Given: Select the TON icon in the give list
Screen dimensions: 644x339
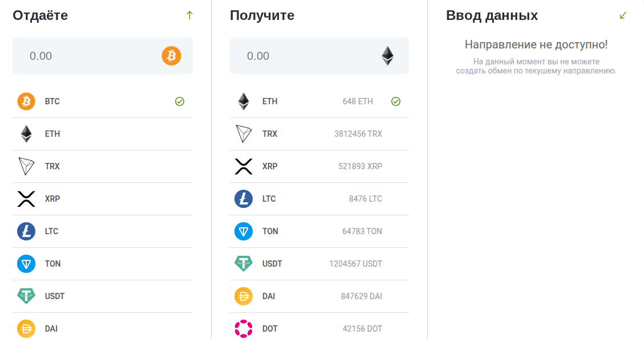Looking at the screenshot, I should coord(26,263).
